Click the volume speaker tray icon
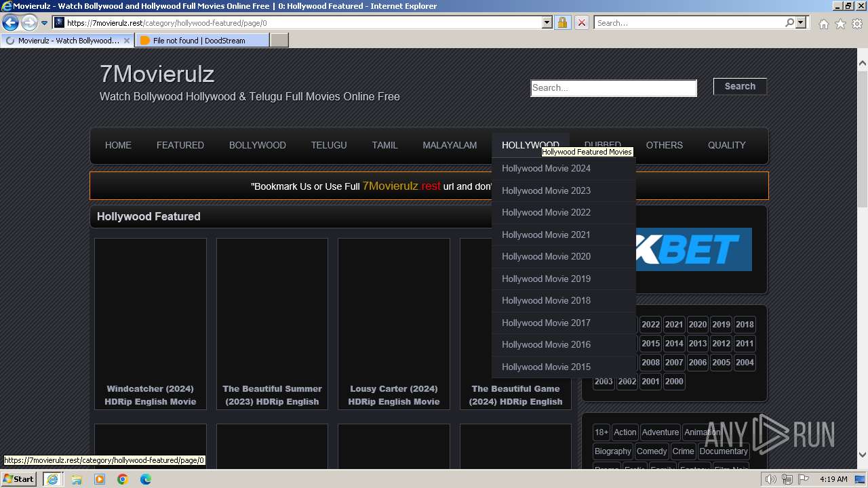The height and width of the screenshot is (488, 868). pyautogui.click(x=771, y=479)
